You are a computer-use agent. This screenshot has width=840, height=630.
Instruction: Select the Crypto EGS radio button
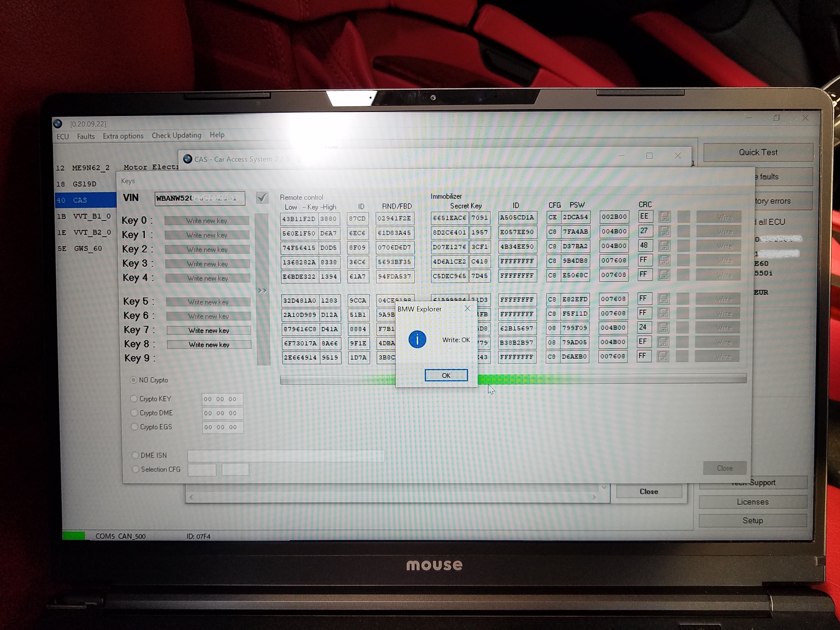click(134, 426)
